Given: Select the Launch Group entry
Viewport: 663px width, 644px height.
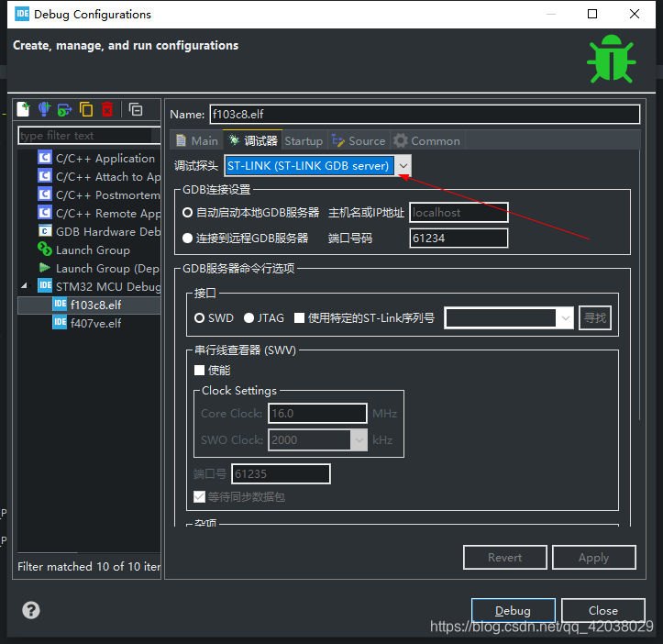Looking at the screenshot, I should (83, 250).
